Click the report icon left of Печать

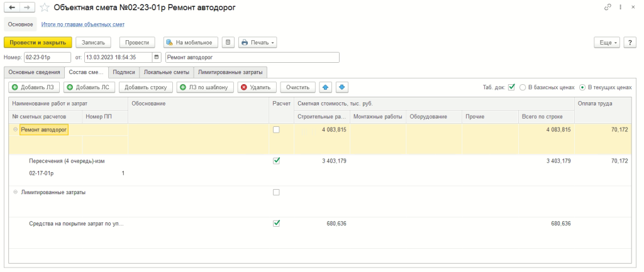pyautogui.click(x=228, y=42)
